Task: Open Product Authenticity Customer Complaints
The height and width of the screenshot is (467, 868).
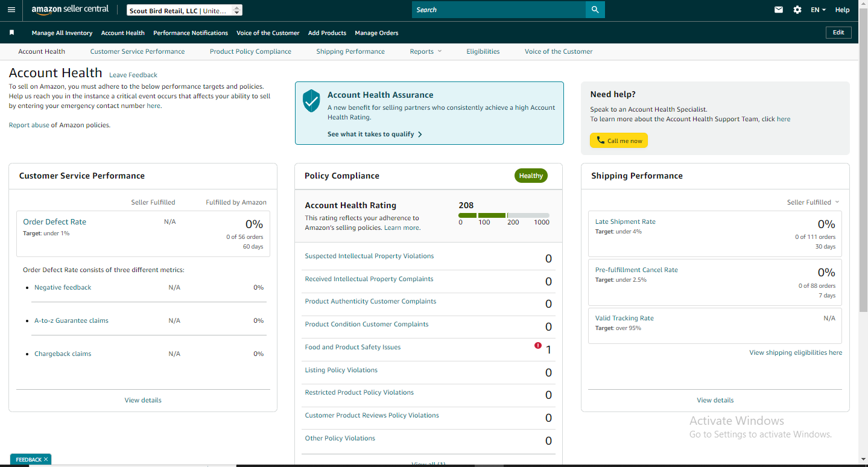Action: tap(370, 301)
